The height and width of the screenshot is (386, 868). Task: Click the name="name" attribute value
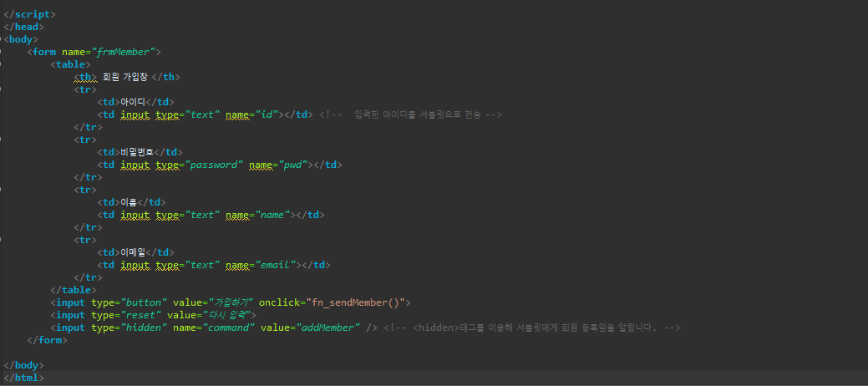pyautogui.click(x=272, y=216)
